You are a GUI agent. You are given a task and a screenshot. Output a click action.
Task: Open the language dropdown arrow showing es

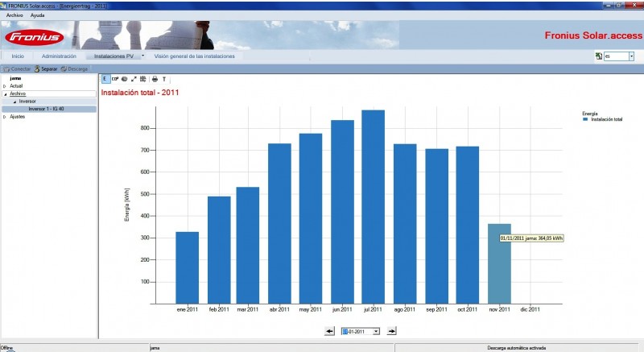pyautogui.click(x=631, y=56)
